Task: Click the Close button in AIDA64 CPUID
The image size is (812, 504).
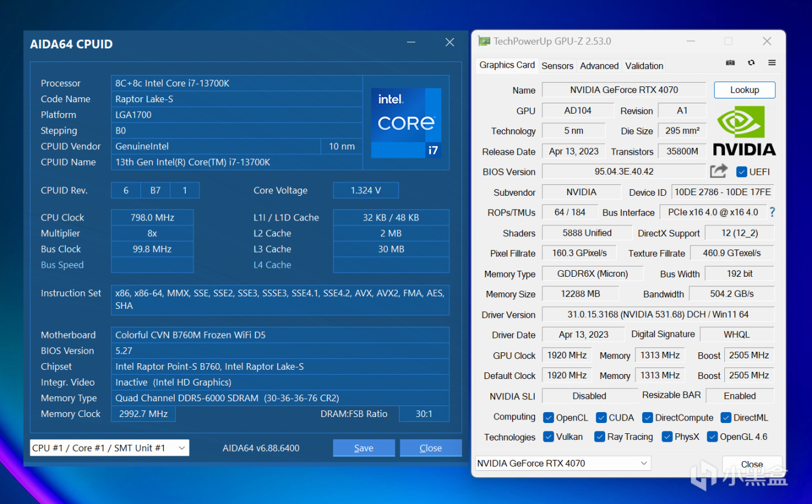Action: [431, 448]
